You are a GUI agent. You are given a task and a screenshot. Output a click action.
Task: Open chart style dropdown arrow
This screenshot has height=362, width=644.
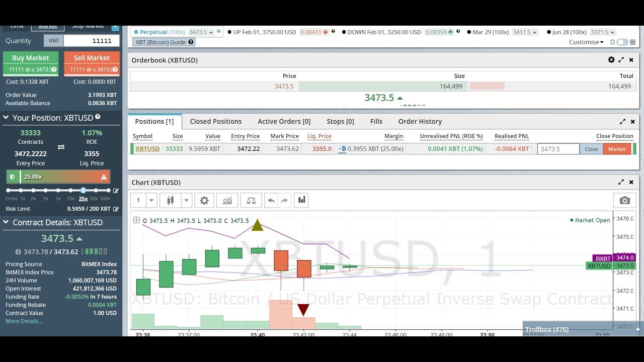point(186,200)
